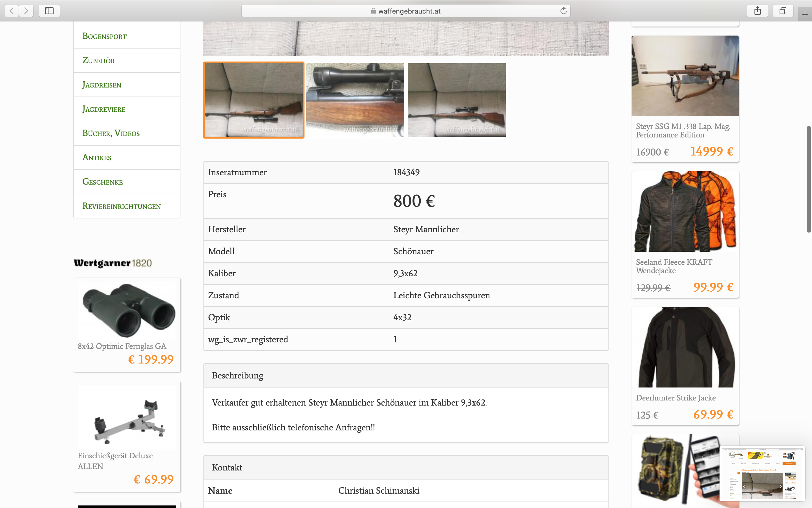This screenshot has width=812, height=508.
Task: Click the dark Deerhunter jacket image
Action: (x=685, y=347)
